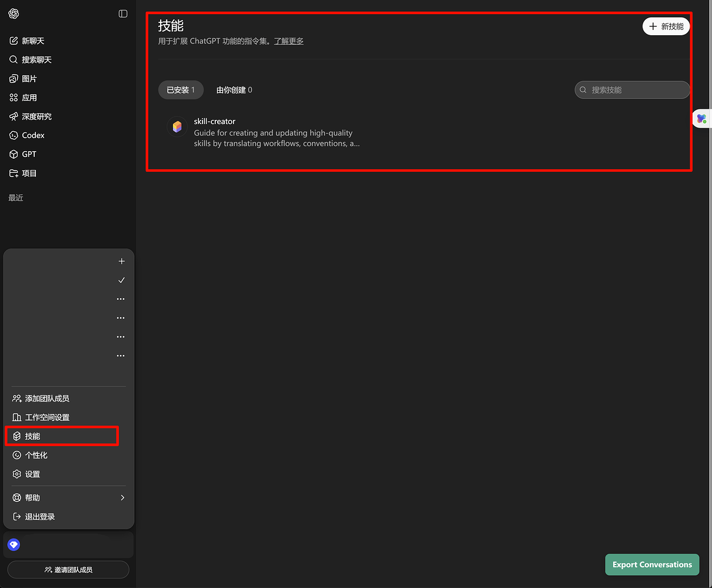Screen dimensions: 712x588
Task: Open the 了解更多 learn more link
Action: tap(289, 41)
